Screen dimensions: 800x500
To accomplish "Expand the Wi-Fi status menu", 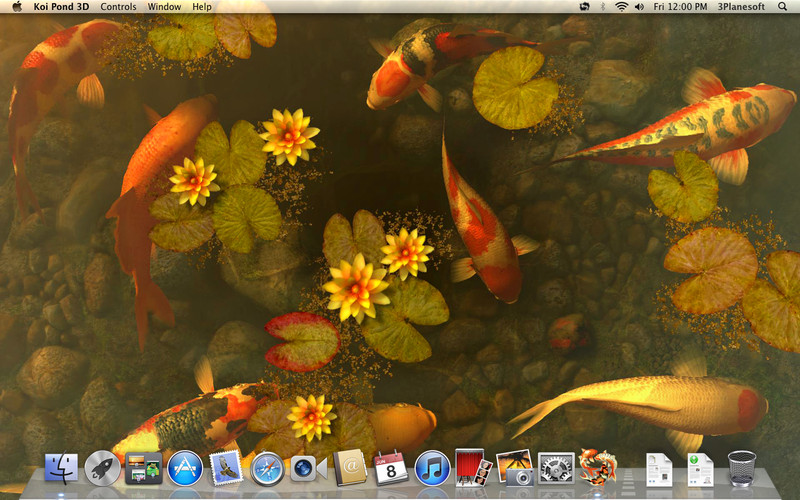I will click(621, 7).
